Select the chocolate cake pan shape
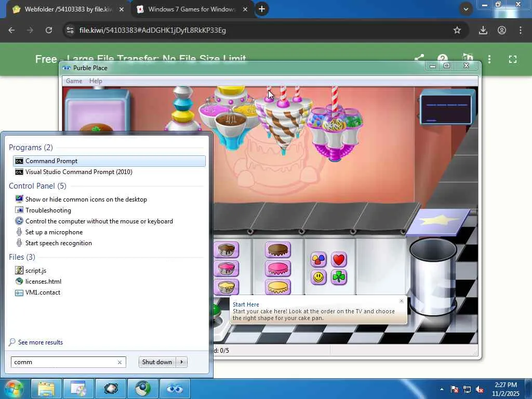The image size is (532, 399). coord(227,250)
